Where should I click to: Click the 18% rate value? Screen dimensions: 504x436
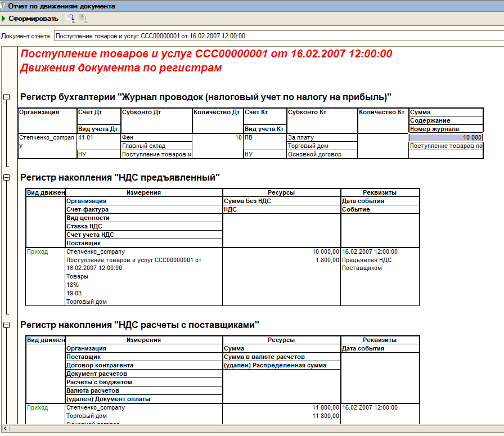coord(73,285)
